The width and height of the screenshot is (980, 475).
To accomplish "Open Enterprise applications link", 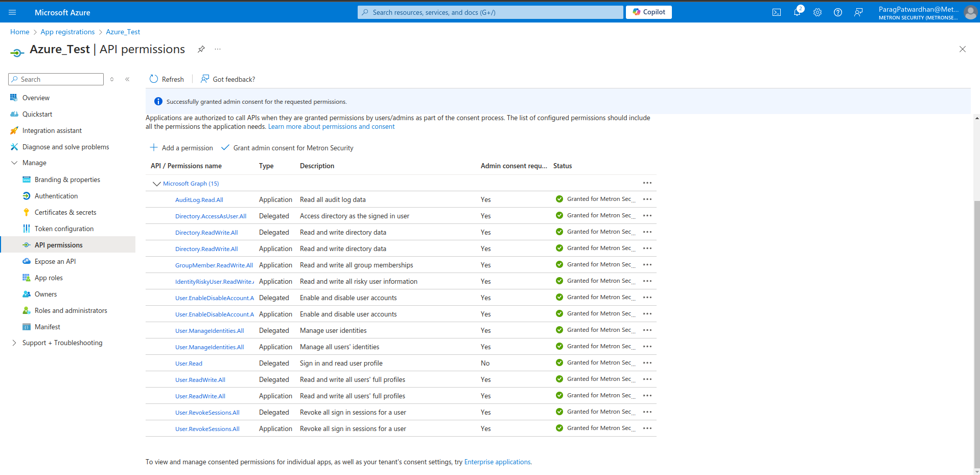I will click(497, 462).
